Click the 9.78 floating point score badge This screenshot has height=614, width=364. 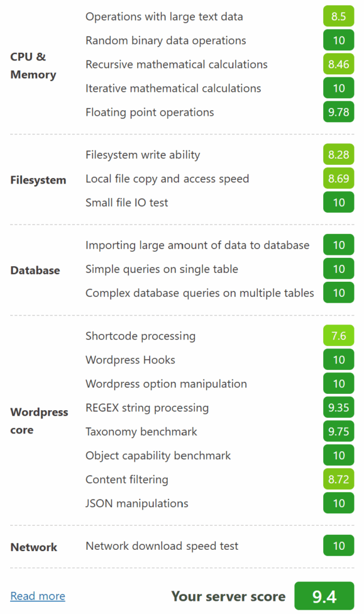pyautogui.click(x=339, y=112)
